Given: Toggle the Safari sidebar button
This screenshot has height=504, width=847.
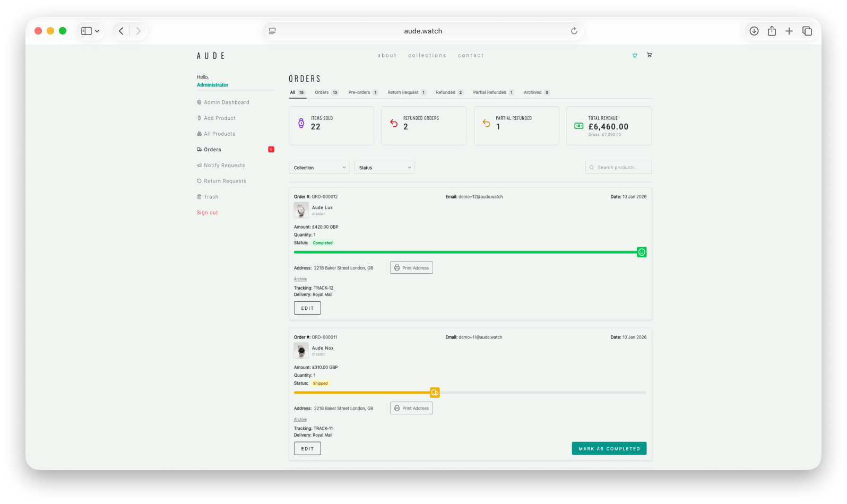Looking at the screenshot, I should click(86, 31).
